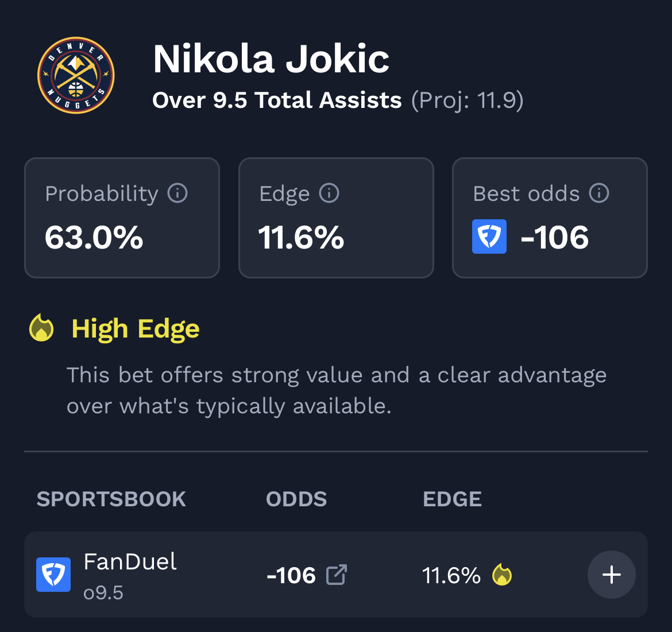This screenshot has width=672, height=632.
Task: Open external link icon beside -106 odds
Action: (x=337, y=575)
